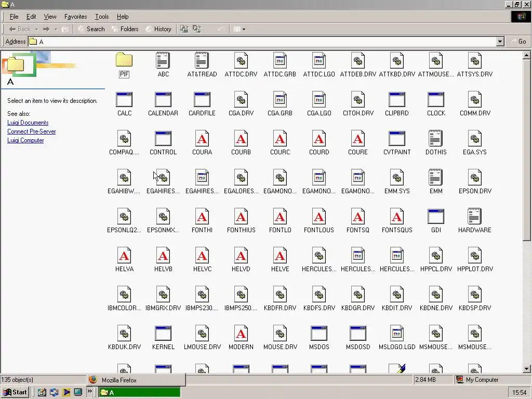Open the Back button history dropdown

[x=37, y=29]
